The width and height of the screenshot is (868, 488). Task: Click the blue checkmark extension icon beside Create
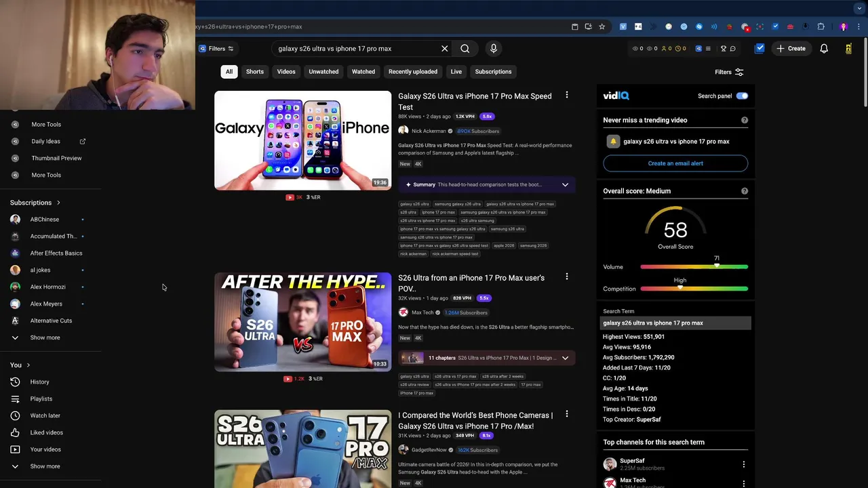759,49
